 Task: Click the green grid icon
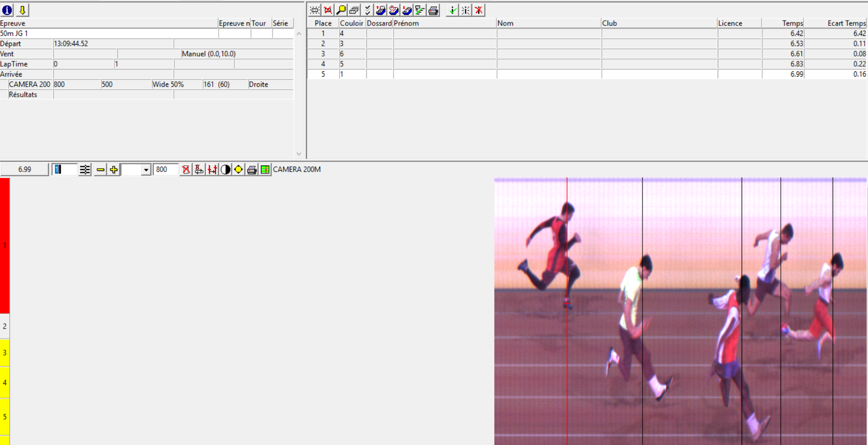[265, 170]
